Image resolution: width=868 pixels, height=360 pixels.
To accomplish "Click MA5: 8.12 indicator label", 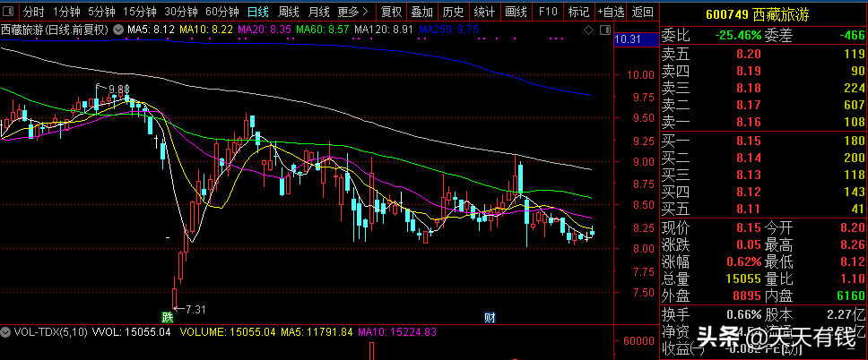I will tap(152, 30).
